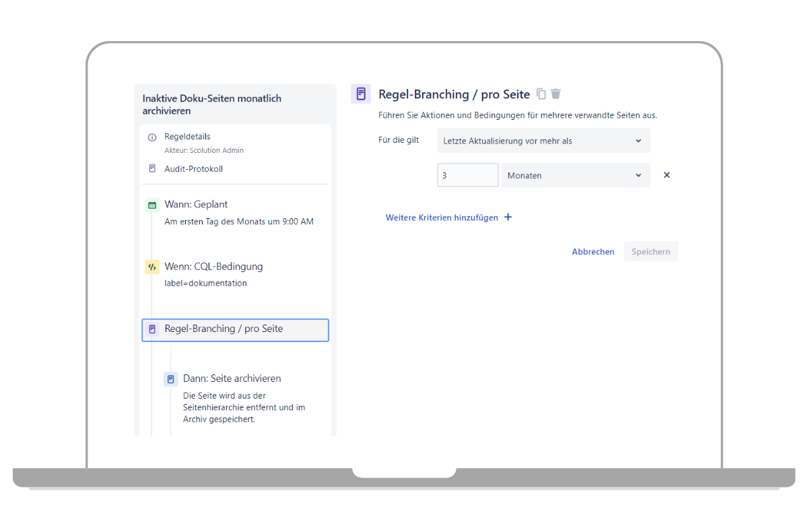Click the Regeldetails info icon
808x532 pixels.
tap(152, 137)
